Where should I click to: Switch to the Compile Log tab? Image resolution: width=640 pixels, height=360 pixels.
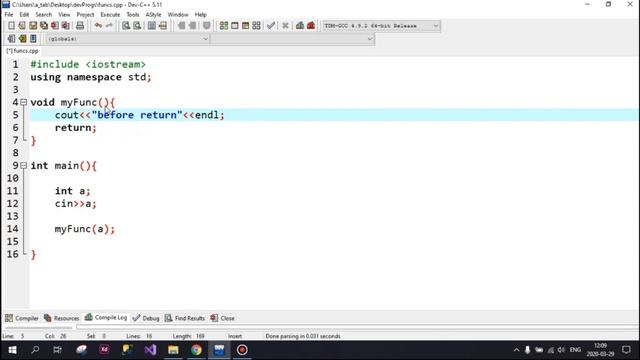106,318
